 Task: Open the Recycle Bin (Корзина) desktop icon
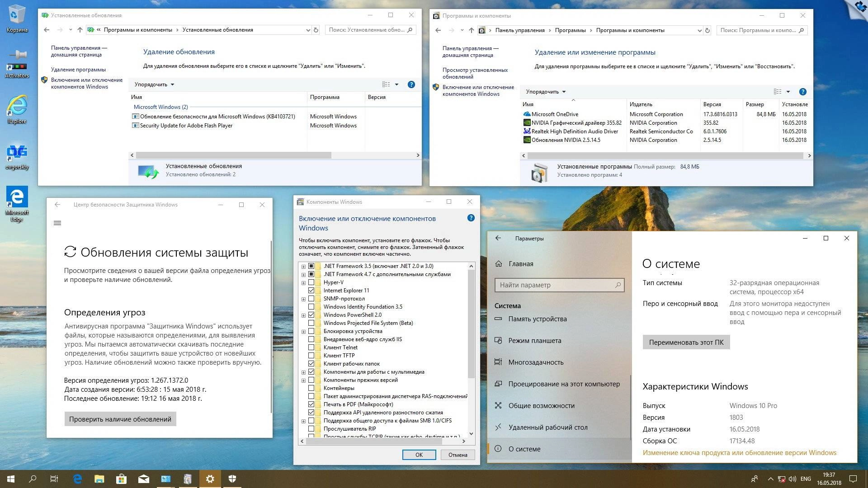pyautogui.click(x=17, y=19)
